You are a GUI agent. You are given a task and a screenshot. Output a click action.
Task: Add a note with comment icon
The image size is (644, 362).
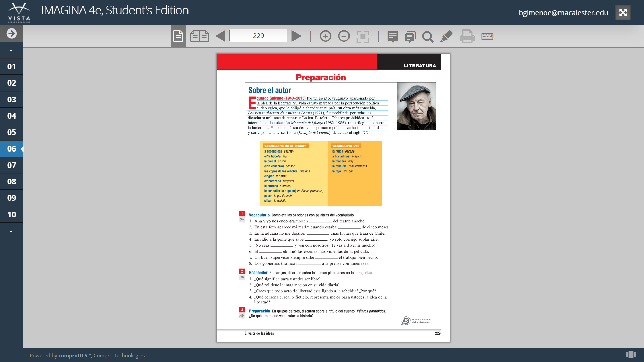pyautogui.click(x=393, y=36)
